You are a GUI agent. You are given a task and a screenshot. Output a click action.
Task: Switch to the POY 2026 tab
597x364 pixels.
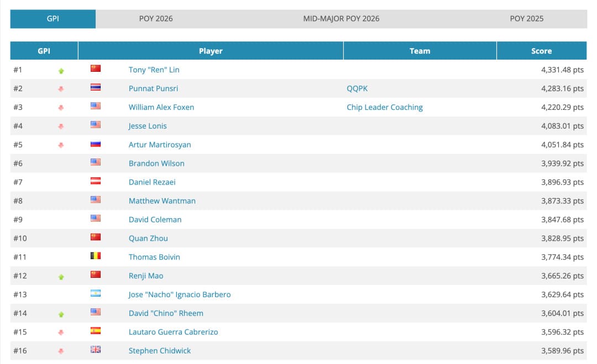point(156,19)
